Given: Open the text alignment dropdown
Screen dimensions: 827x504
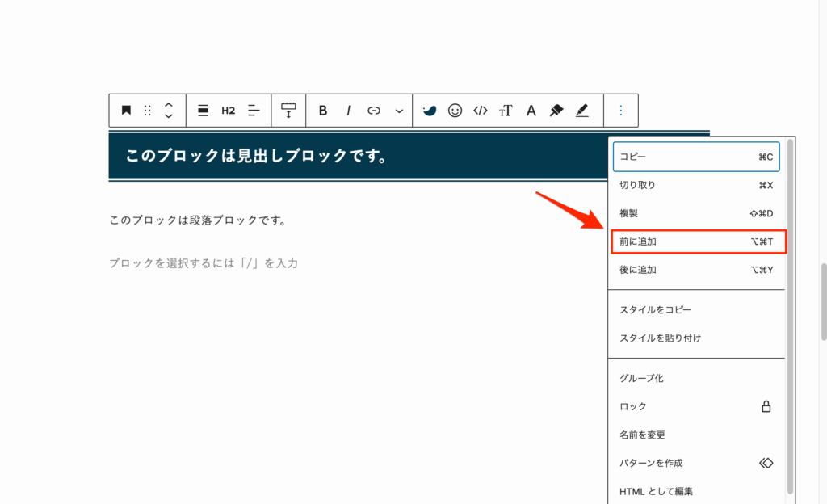Looking at the screenshot, I should (x=253, y=110).
